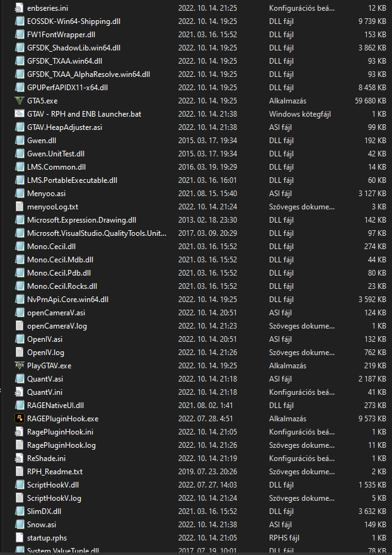Click the Gwen.dll file icon
Image resolution: width=392 pixels, height=555 pixels.
point(19,141)
